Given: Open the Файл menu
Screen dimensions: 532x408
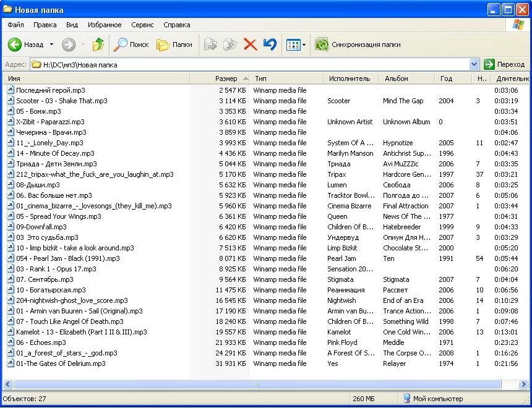Looking at the screenshot, I should pos(15,25).
